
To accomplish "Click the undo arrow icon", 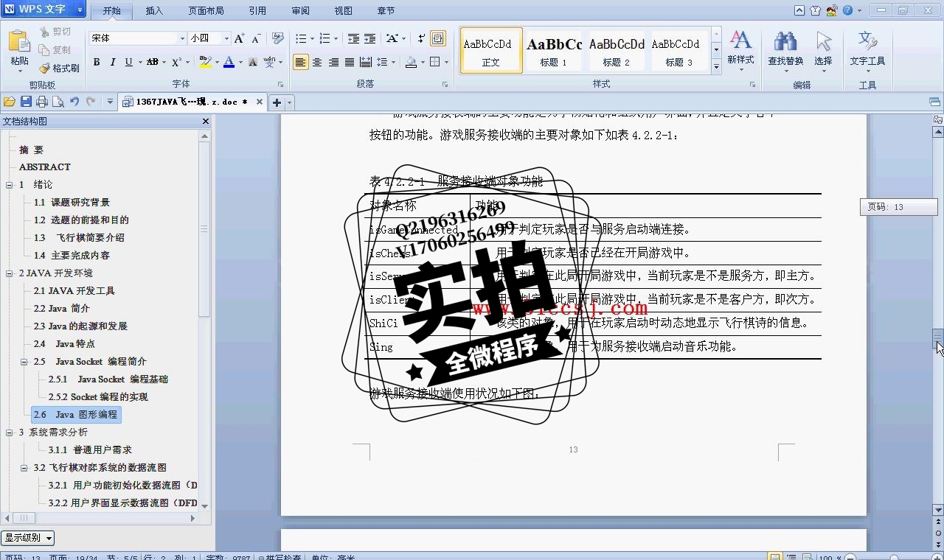I will 74,102.
